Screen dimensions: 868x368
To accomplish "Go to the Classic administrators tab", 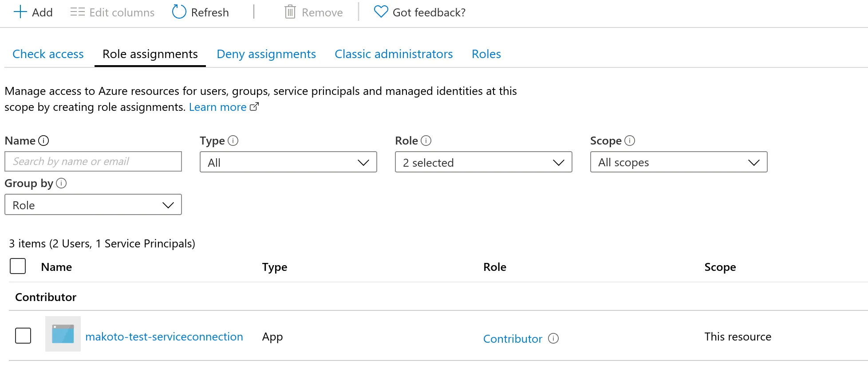I will pos(394,54).
